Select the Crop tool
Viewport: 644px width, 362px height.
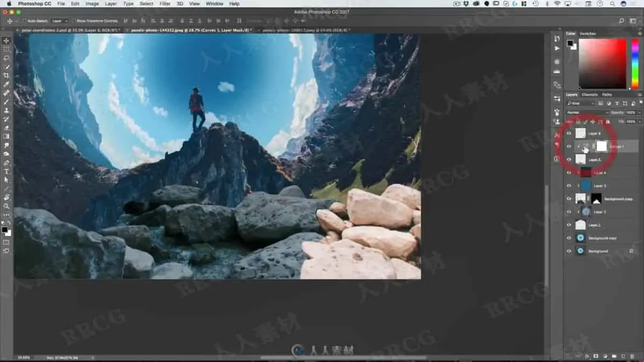pyautogui.click(x=6, y=76)
